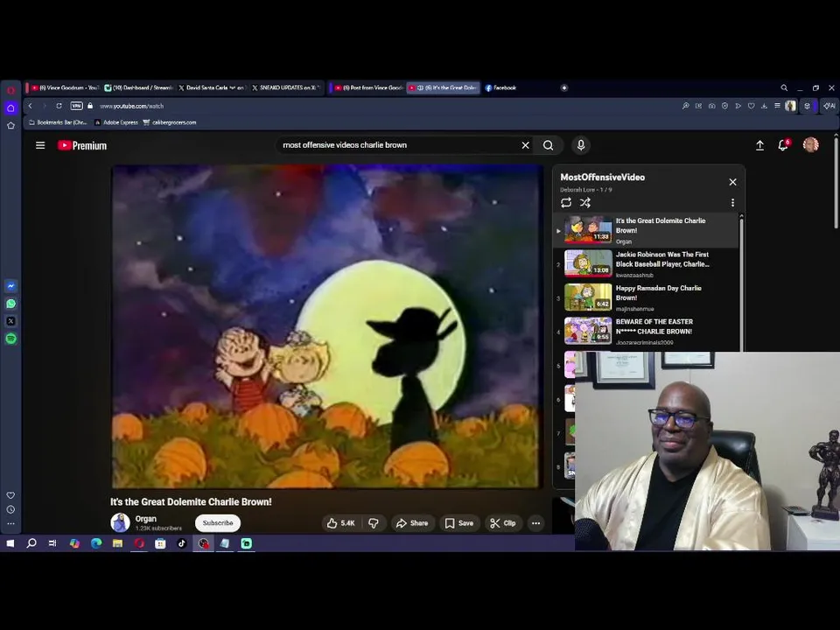The image size is (840, 630).
Task: Reload the page with the refresh icon
Action: tap(59, 106)
